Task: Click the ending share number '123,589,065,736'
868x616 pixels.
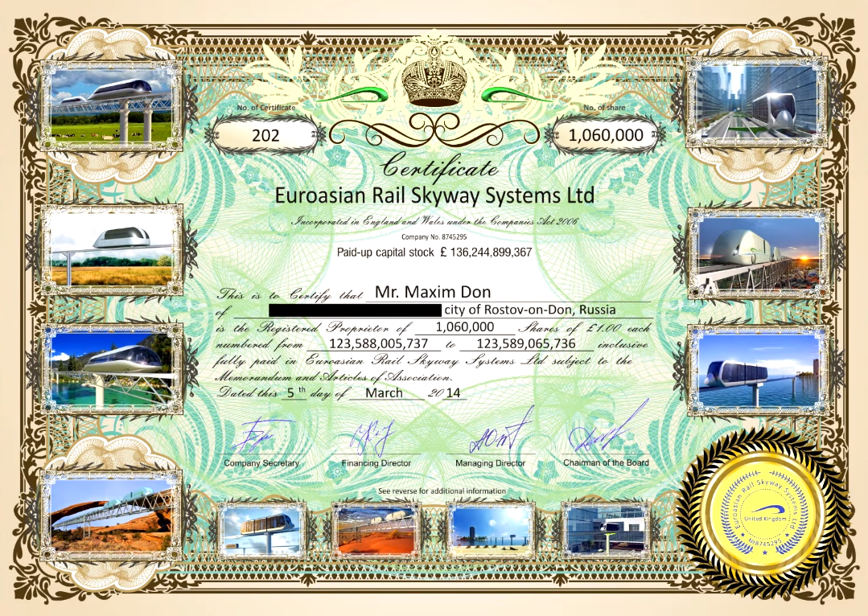Action: 526,343
